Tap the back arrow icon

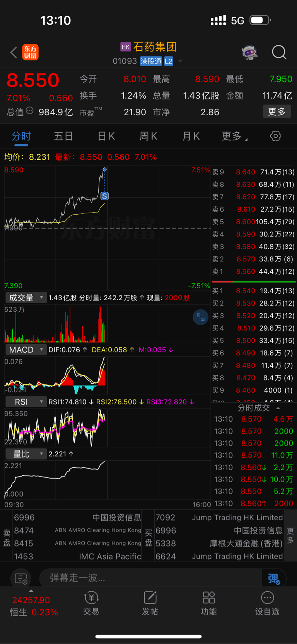click(x=14, y=52)
